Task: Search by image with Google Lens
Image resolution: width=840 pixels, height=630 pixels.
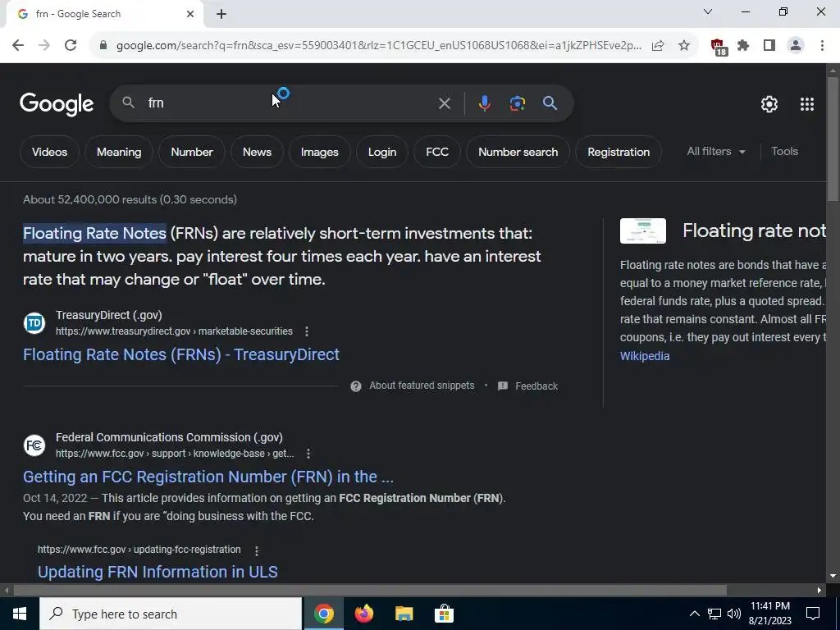Action: click(518, 103)
